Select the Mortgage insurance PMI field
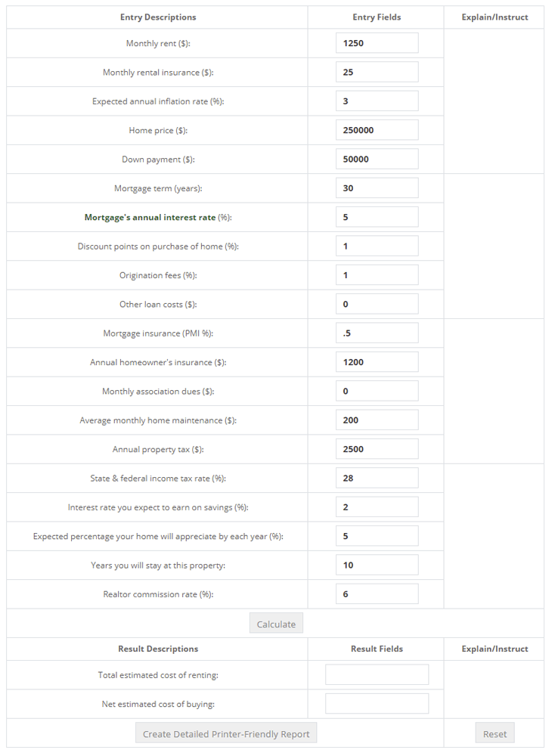This screenshot has width=552, height=756. tap(377, 332)
